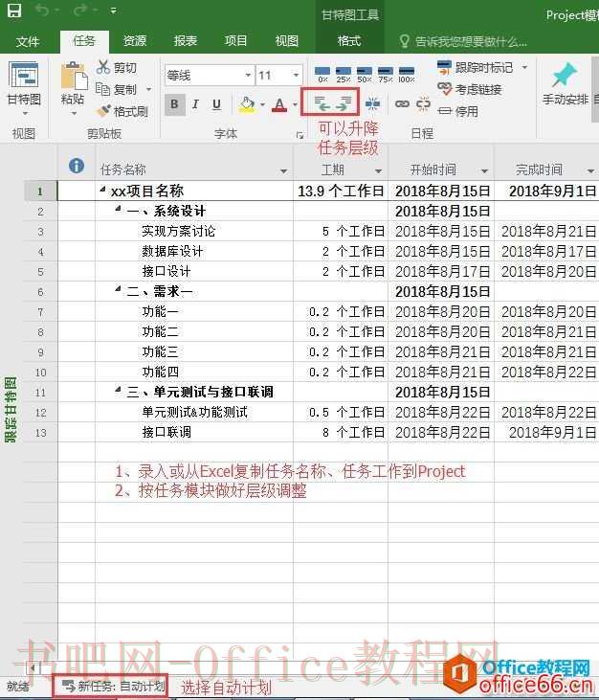This screenshot has width=599, height=700.
Task: Open the 工期 column filter arrow
Action: coord(379,171)
